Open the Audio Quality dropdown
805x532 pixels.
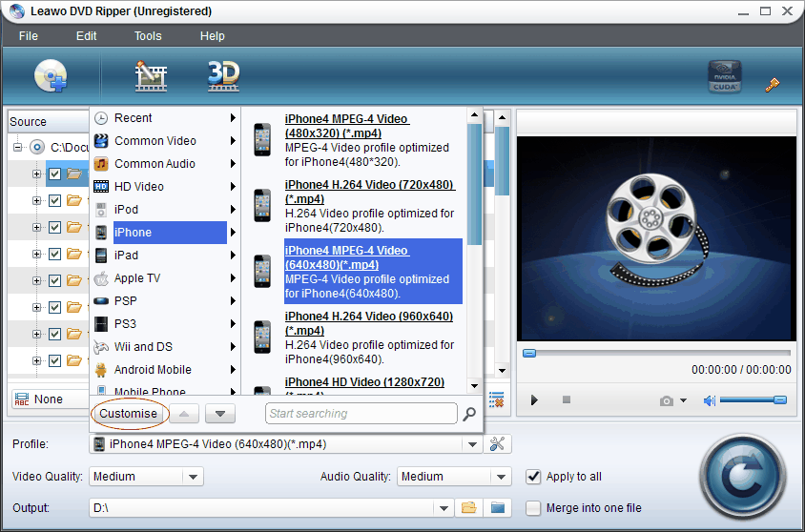pos(501,477)
